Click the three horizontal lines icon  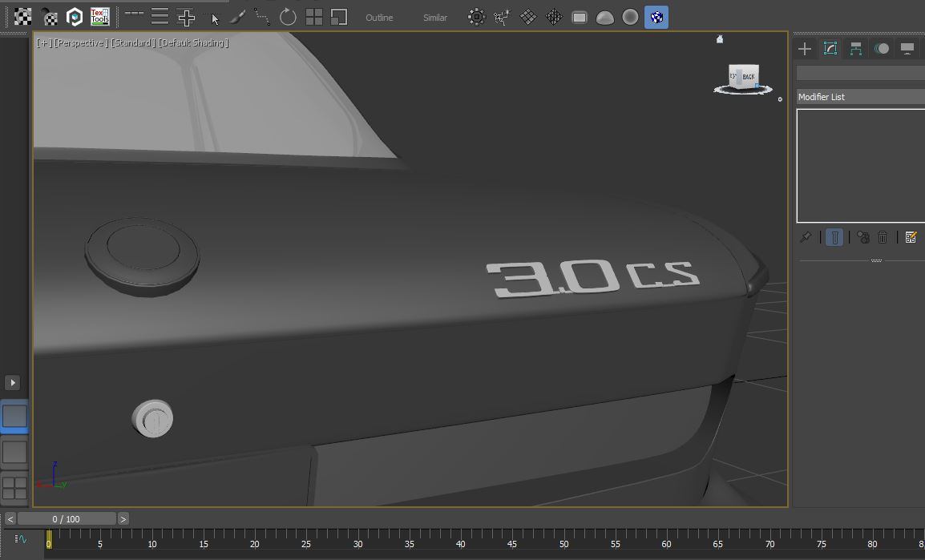(x=160, y=17)
